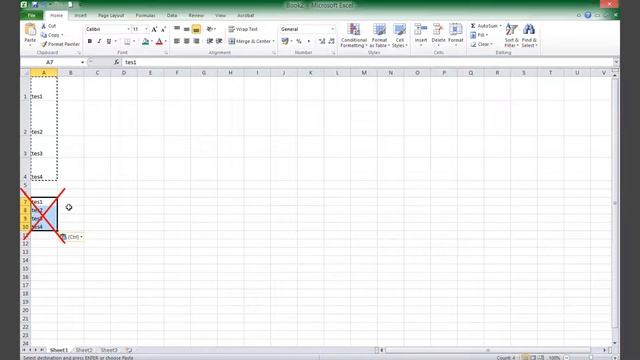The height and width of the screenshot is (360, 640).
Task: Toggle Bottom Align vertical alignment
Action: [196, 29]
